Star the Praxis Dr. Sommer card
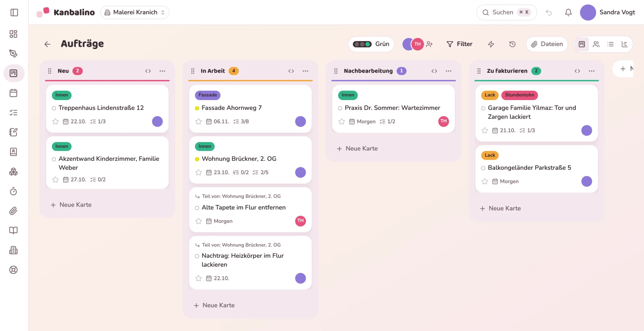The image size is (644, 331). (342, 122)
